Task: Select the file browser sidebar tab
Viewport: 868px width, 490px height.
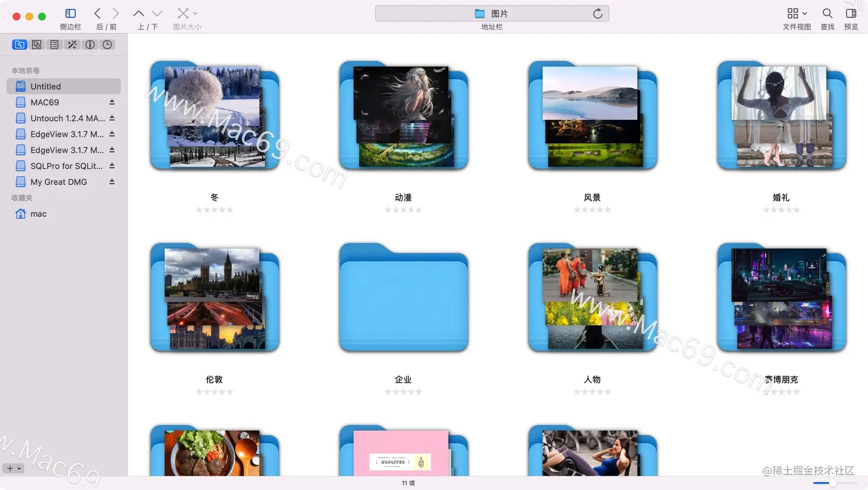Action: pos(20,44)
